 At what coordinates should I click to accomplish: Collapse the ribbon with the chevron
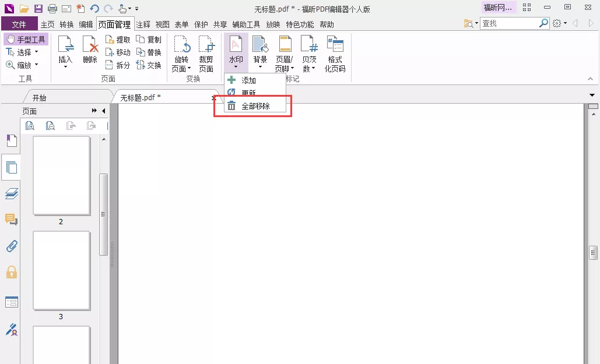click(x=591, y=79)
